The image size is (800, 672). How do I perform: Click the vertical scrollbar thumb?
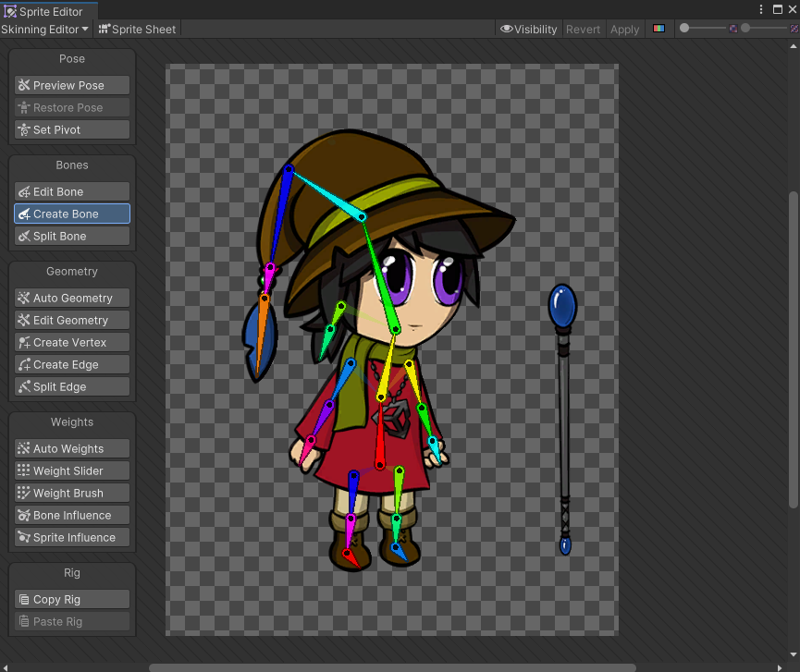point(793,349)
